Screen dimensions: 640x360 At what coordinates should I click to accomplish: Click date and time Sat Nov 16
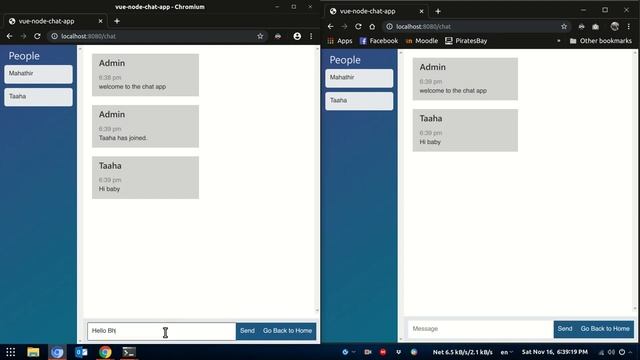555,352
